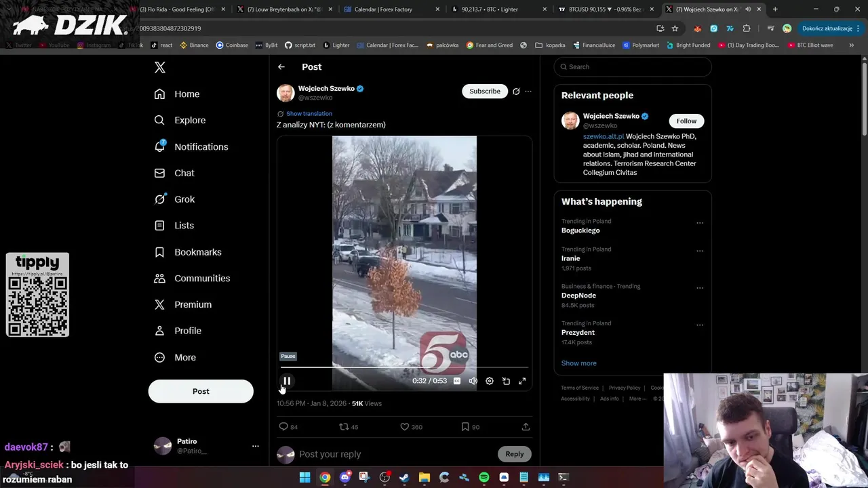The width and height of the screenshot is (868, 488).
Task: Open the Binance bookmark
Action: point(194,45)
